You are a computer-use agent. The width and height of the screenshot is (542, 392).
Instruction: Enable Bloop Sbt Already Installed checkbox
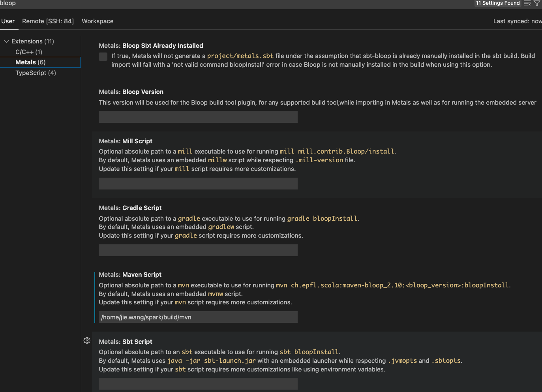(x=103, y=56)
